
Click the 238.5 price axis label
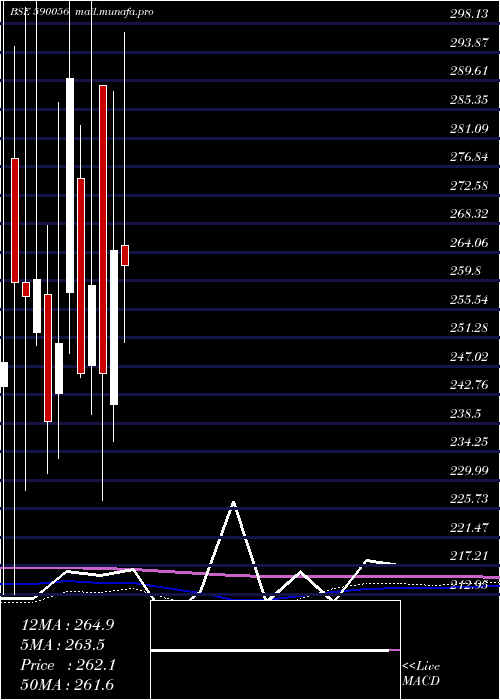[x=465, y=414]
